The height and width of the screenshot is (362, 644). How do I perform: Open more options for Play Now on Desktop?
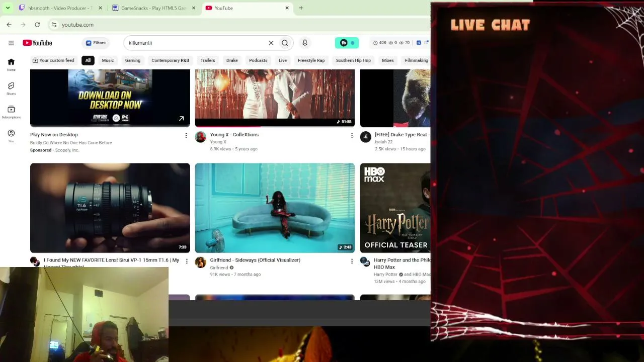tap(186, 135)
